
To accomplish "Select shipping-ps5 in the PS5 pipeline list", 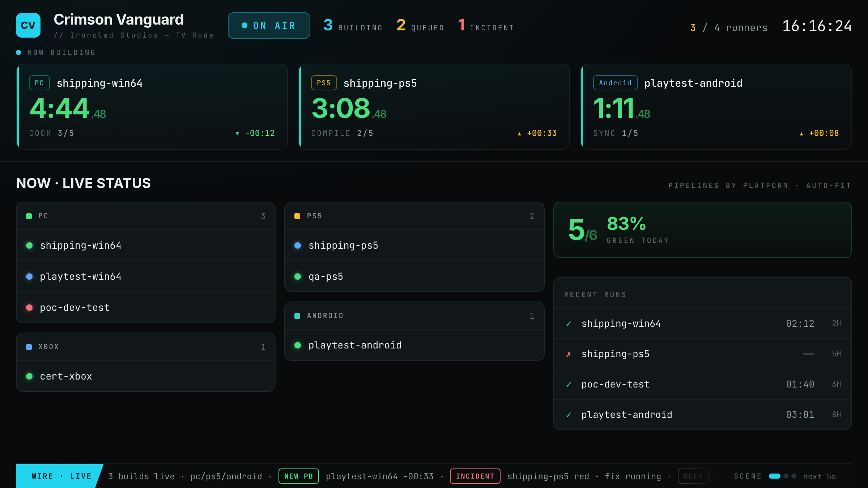I will pos(414,245).
